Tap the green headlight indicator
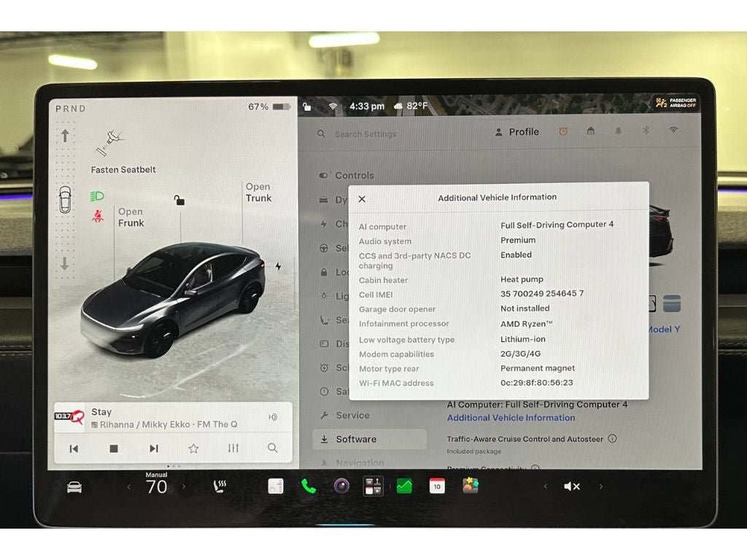This screenshot has height=560, width=747. tap(97, 195)
